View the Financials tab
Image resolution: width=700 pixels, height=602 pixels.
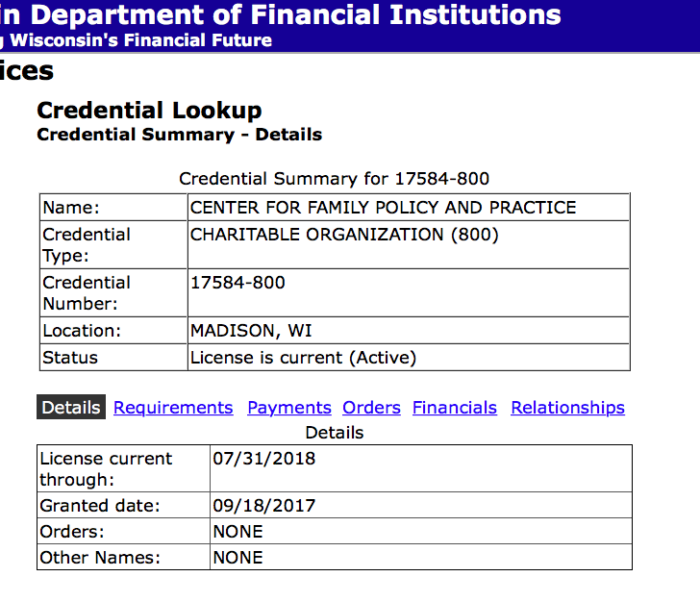[x=454, y=408]
